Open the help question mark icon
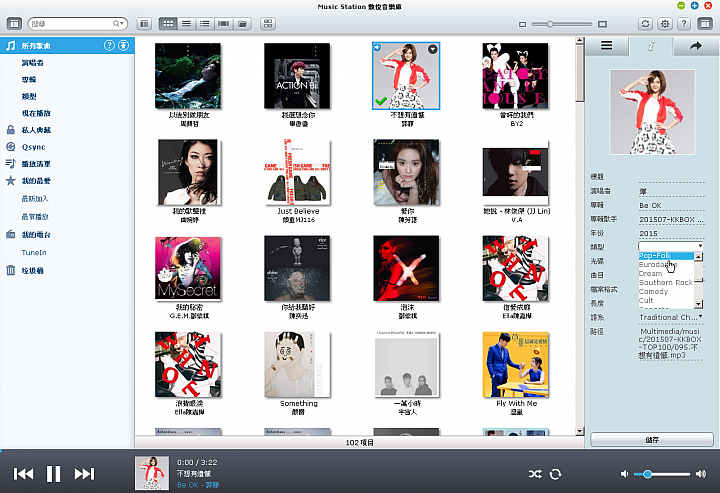720x493 pixels. pyautogui.click(x=684, y=23)
